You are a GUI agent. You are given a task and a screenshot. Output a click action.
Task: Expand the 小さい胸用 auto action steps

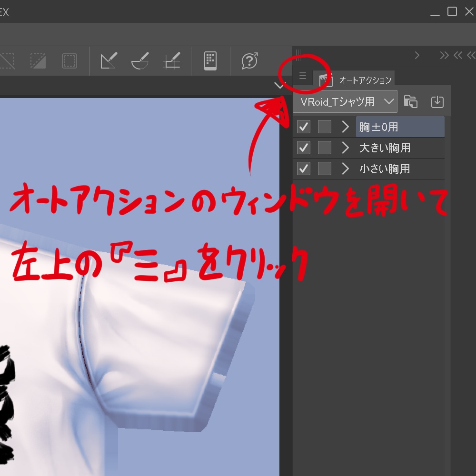point(345,169)
